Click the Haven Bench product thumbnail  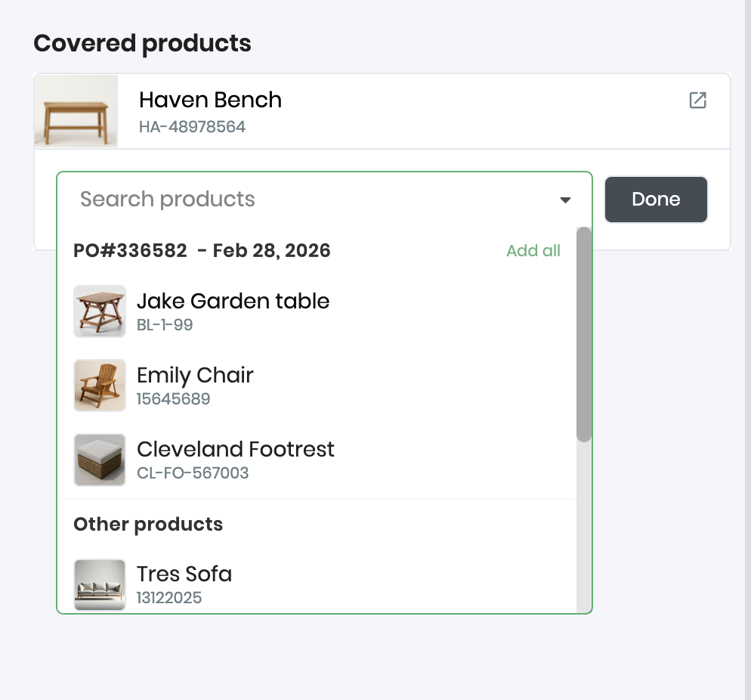tap(76, 110)
